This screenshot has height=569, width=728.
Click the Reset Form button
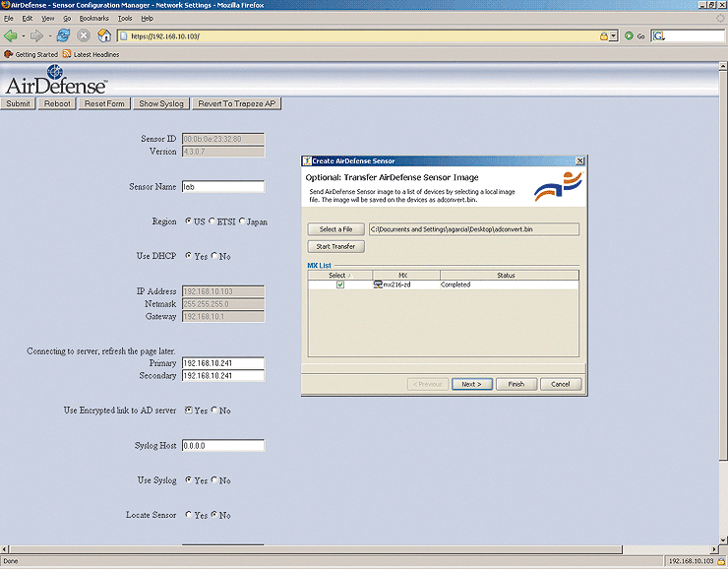click(x=104, y=103)
